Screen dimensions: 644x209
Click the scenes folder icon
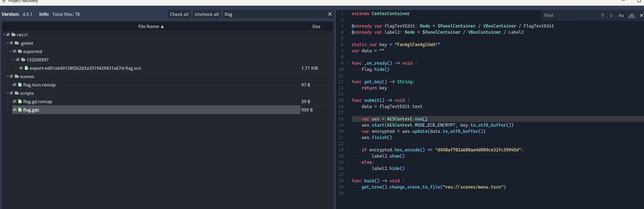16,76
